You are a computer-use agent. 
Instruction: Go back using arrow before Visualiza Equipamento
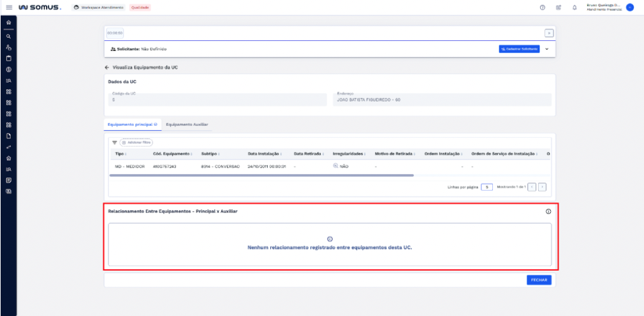tap(106, 67)
